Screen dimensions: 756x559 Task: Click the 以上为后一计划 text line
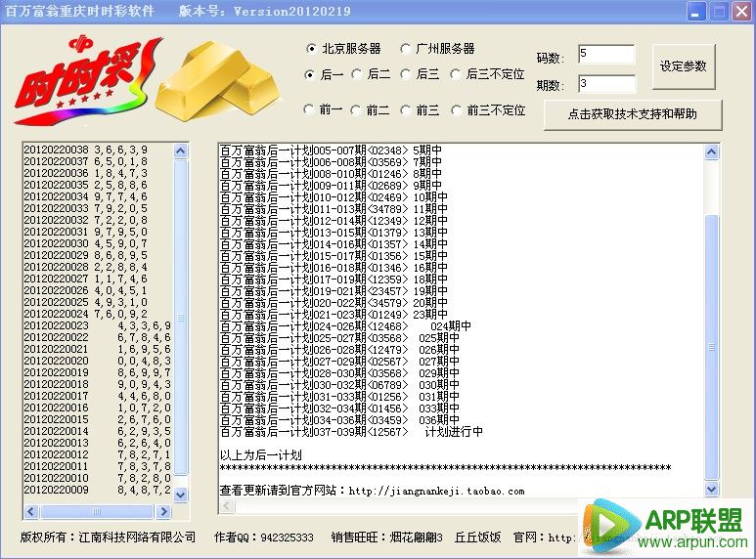(261, 454)
